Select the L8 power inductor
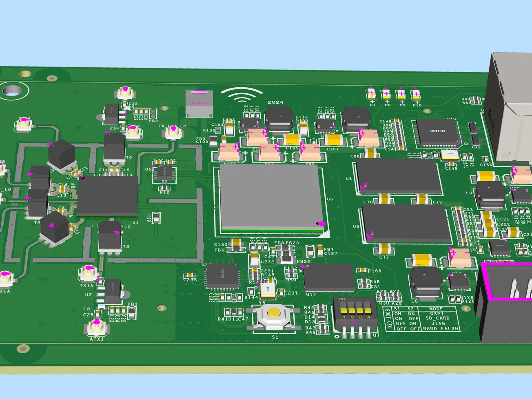The height and width of the screenshot is (399, 532). point(426,280)
